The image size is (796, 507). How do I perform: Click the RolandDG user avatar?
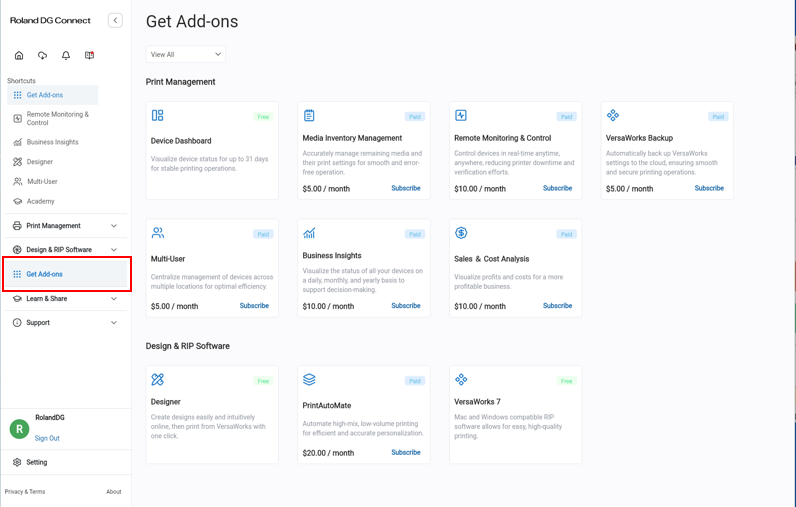[19, 429]
